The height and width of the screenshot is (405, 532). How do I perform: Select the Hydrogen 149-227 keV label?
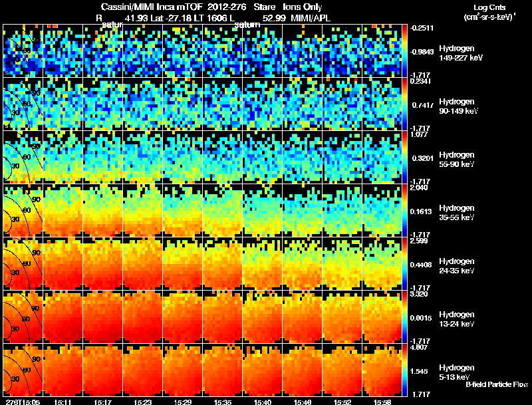point(460,53)
